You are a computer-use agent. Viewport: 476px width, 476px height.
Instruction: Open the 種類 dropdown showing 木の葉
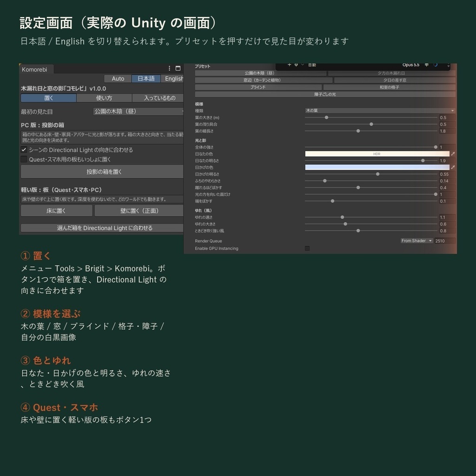(380, 111)
